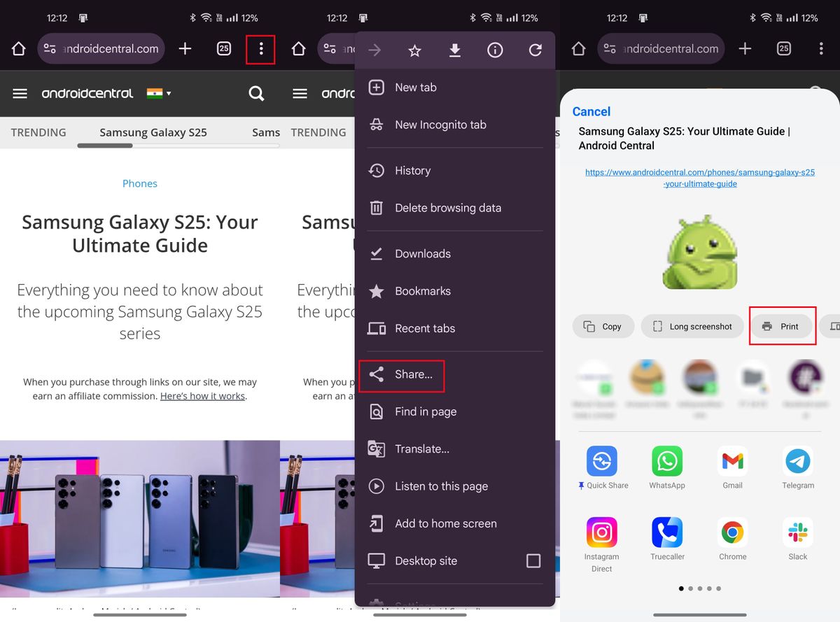Image resolution: width=840 pixels, height=622 pixels.
Task: Share the article via Gmail
Action: 731,462
